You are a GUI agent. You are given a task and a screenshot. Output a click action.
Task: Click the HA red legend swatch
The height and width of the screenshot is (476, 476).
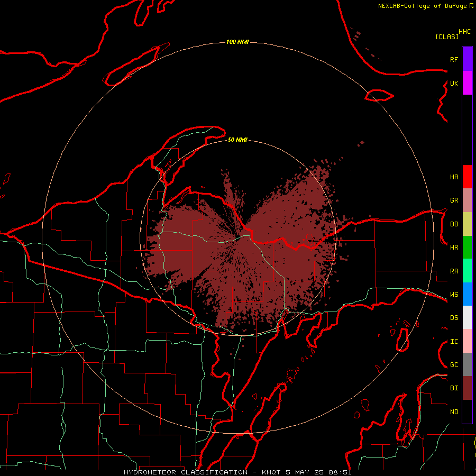coord(467,177)
